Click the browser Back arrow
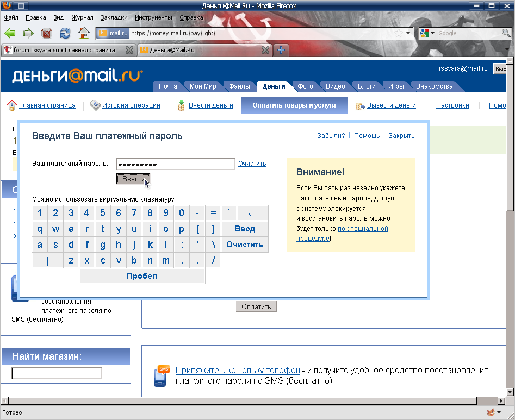Image resolution: width=515 pixels, height=420 pixels. click(x=10, y=33)
